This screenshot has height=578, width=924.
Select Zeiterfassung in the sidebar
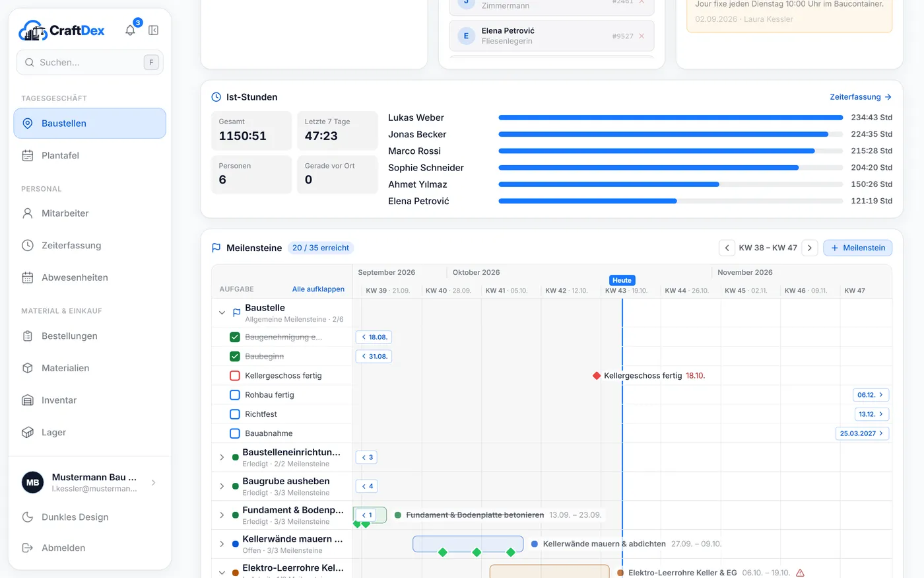pyautogui.click(x=90, y=246)
